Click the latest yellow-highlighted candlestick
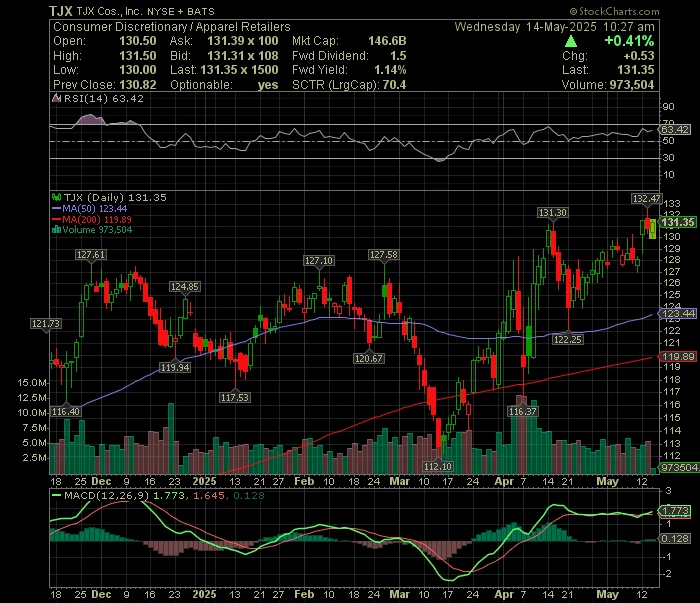 [653, 229]
